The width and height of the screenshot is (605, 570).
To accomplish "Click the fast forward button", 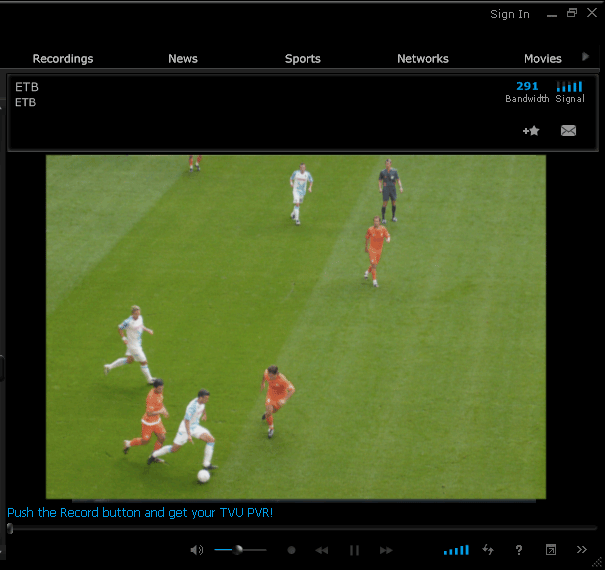I will pos(386,550).
